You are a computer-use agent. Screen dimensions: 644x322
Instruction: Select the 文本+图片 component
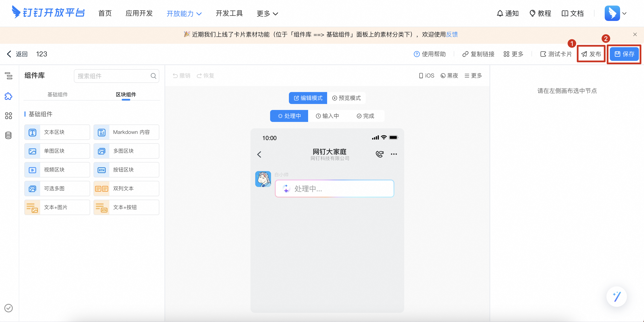(57, 207)
